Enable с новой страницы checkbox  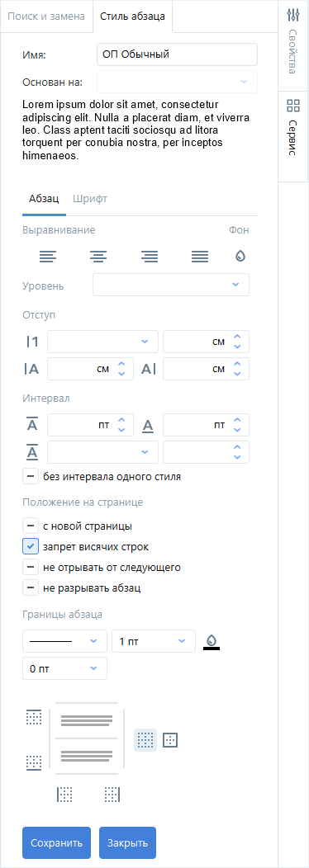click(31, 526)
